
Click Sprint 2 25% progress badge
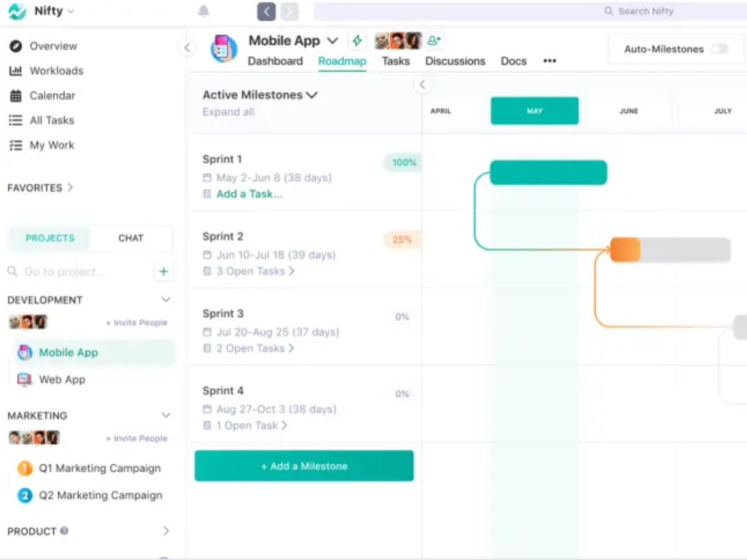tap(402, 240)
